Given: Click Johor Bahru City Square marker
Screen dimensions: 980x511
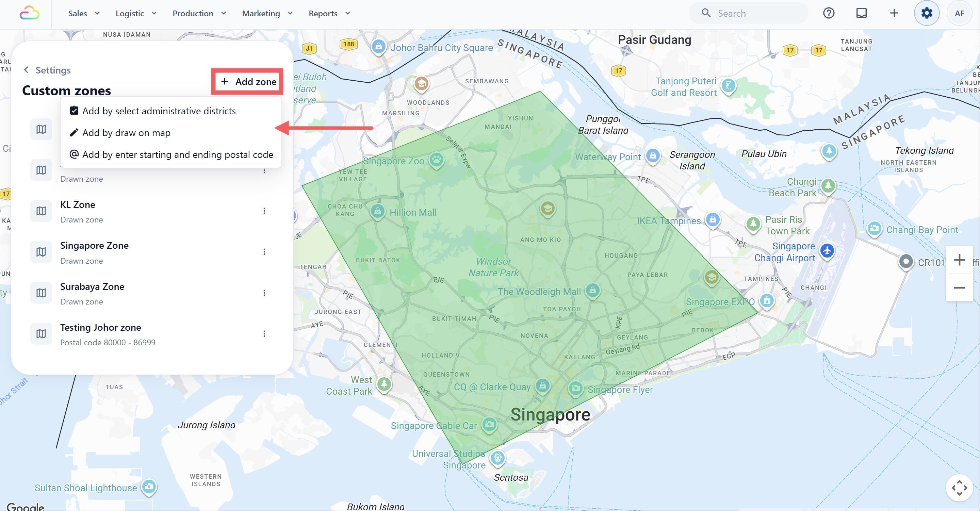Looking at the screenshot, I should [378, 47].
